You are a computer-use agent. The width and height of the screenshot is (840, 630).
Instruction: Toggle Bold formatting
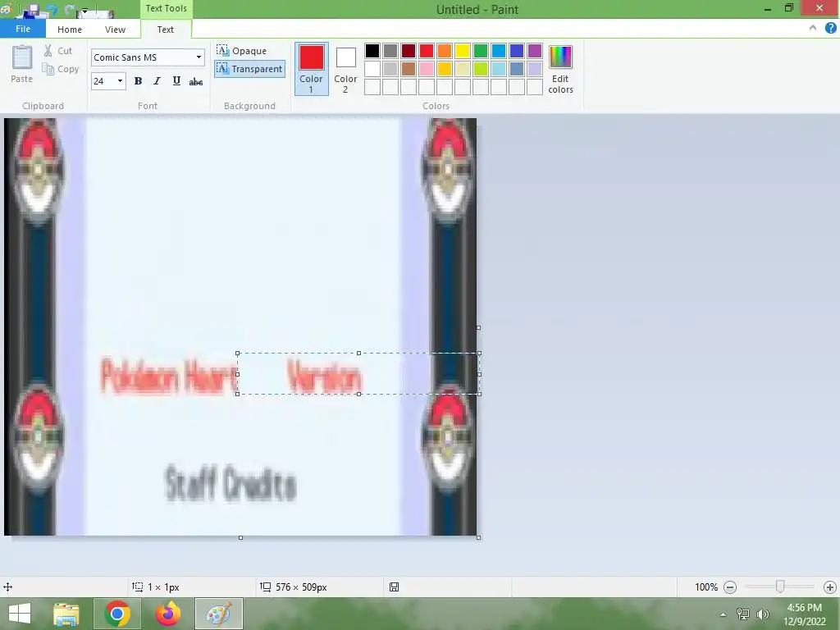point(138,81)
